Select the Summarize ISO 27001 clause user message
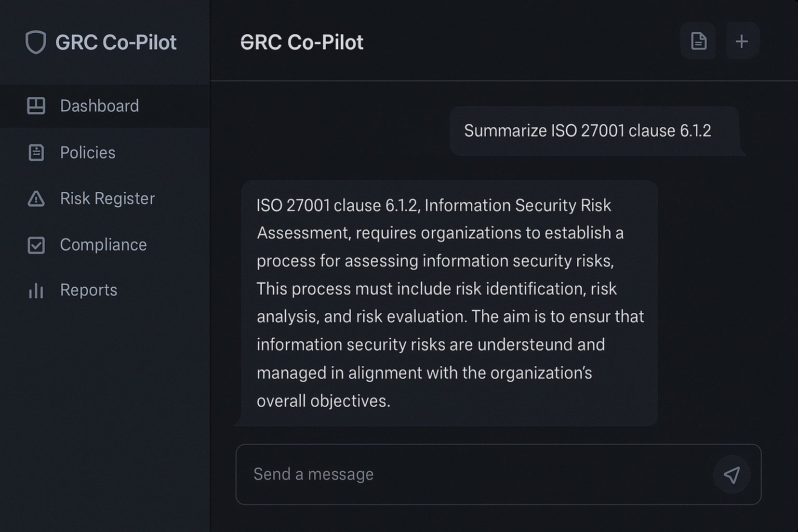 [x=596, y=131]
